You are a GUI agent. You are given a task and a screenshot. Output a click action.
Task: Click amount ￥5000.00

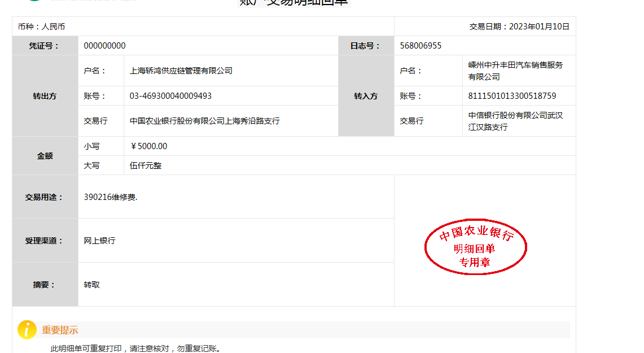point(148,146)
